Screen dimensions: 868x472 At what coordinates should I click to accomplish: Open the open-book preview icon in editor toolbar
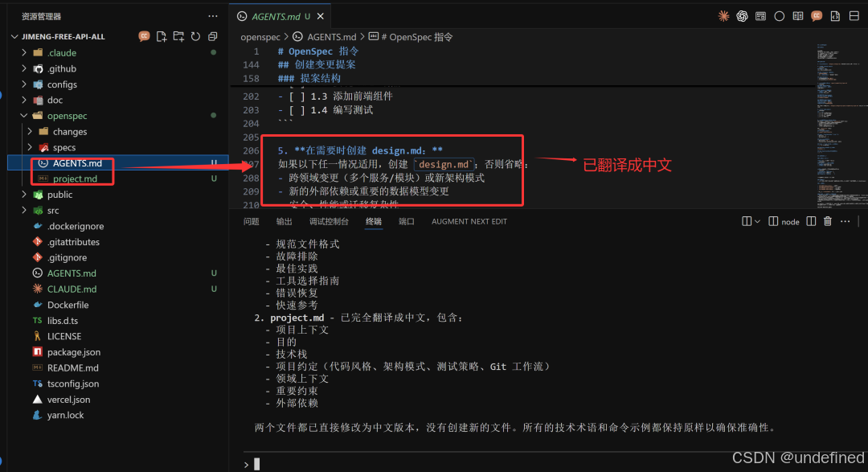click(x=798, y=16)
